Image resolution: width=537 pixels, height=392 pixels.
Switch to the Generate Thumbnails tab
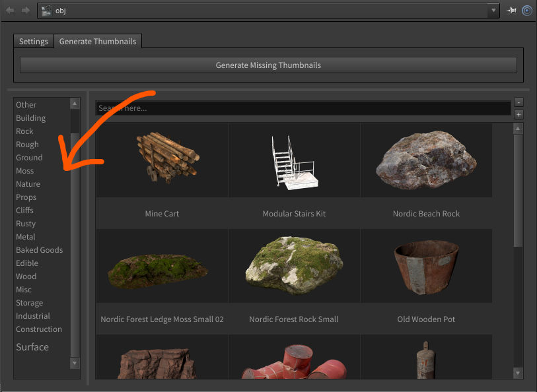(98, 42)
